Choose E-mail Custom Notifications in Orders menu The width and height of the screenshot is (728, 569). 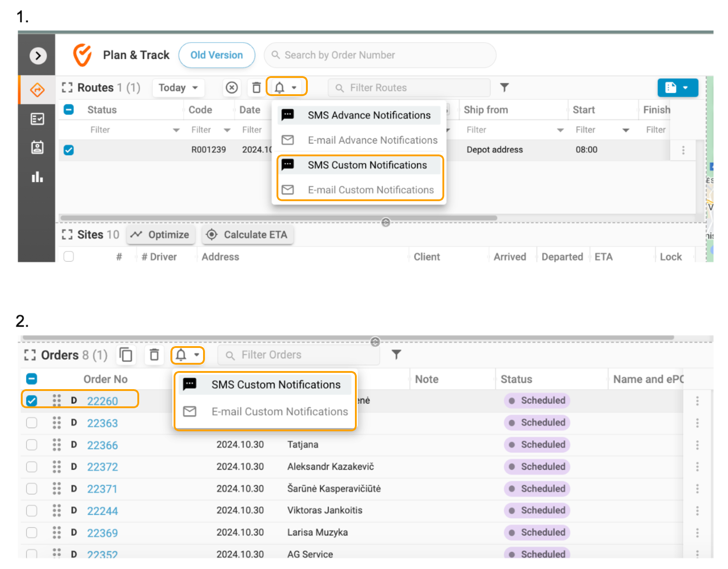[x=279, y=411]
